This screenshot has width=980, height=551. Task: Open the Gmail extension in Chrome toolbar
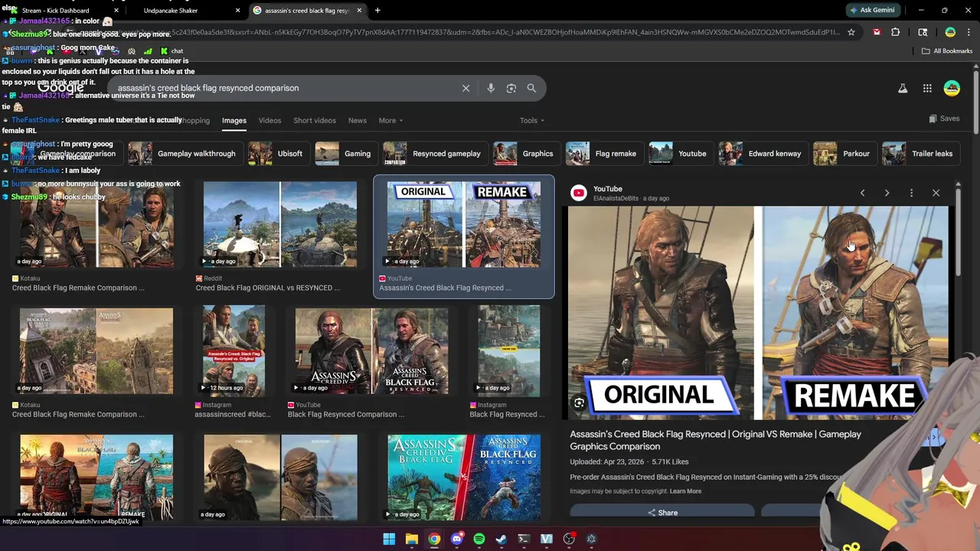(877, 32)
